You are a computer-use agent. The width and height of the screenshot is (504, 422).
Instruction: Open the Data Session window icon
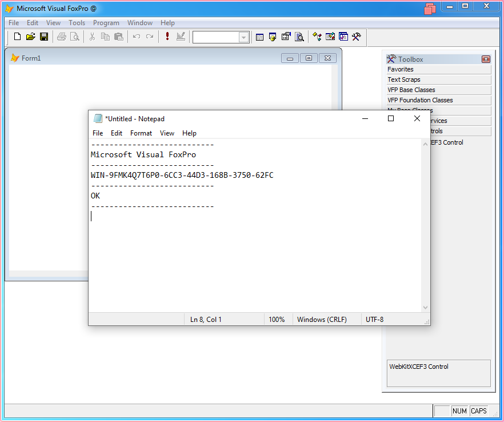coord(273,37)
